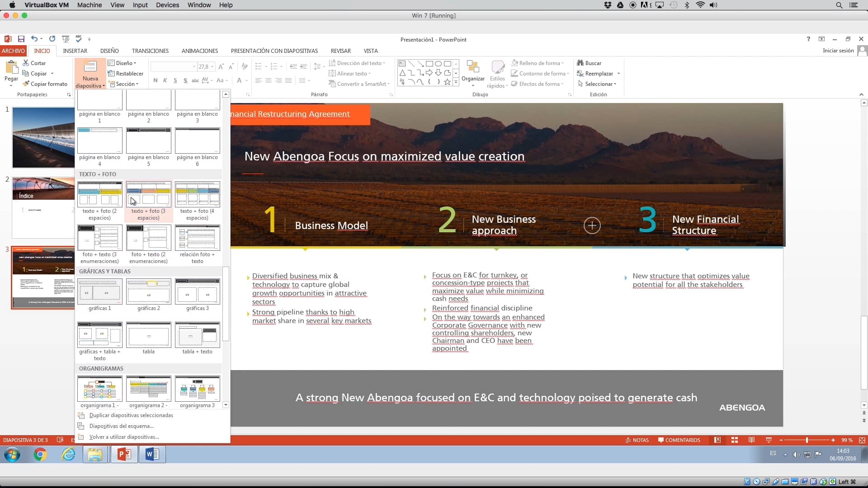The height and width of the screenshot is (488, 868).
Task: Open Seleccionar dropdown
Action: 597,84
